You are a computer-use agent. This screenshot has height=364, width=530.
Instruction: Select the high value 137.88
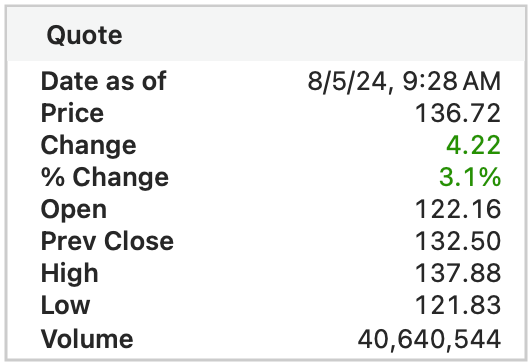[x=458, y=273]
